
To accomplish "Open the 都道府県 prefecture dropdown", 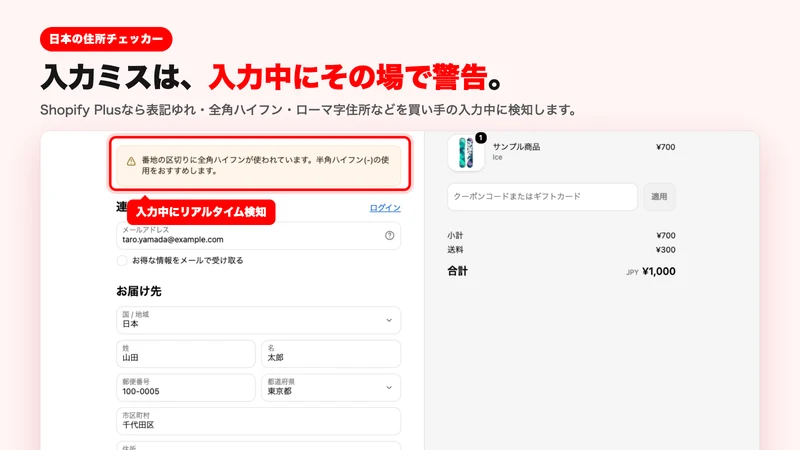I will tap(331, 387).
